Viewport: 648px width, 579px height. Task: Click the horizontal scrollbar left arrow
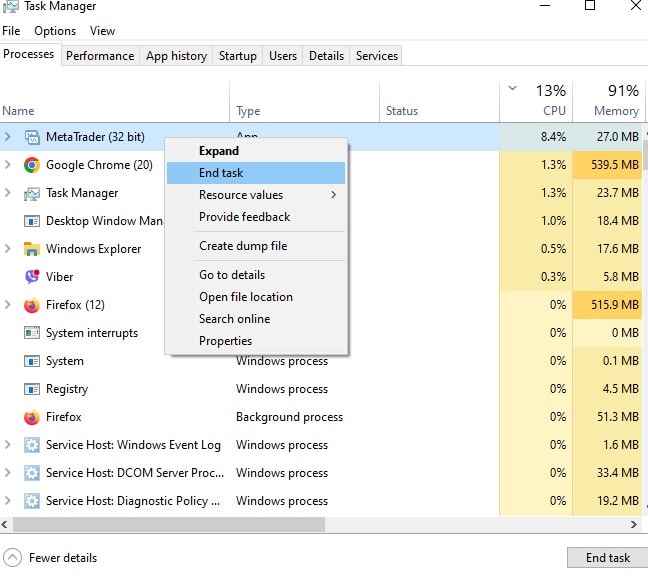(5, 524)
